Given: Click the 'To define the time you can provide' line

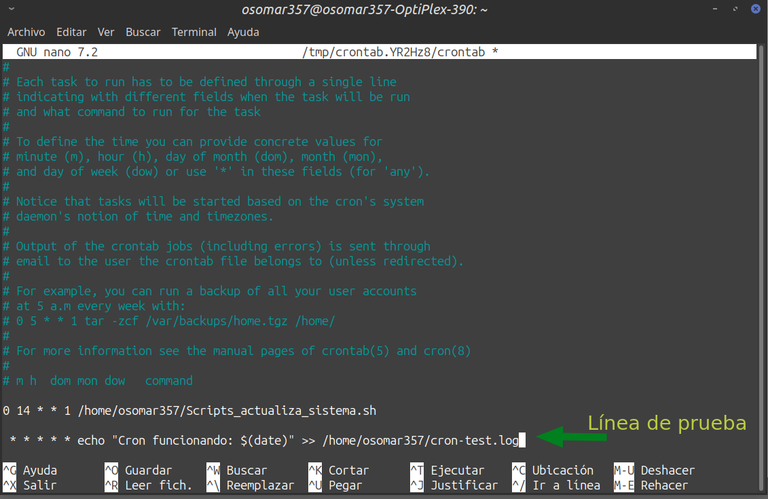Looking at the screenshot, I should point(192,142).
